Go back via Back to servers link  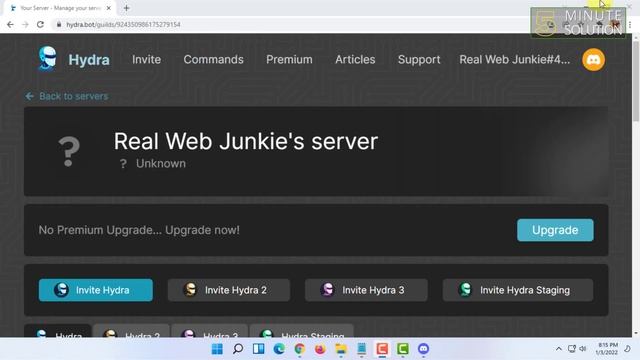coord(73,96)
